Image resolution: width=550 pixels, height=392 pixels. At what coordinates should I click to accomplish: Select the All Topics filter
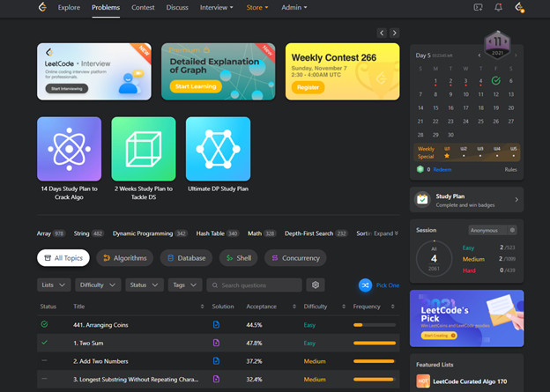coord(63,258)
